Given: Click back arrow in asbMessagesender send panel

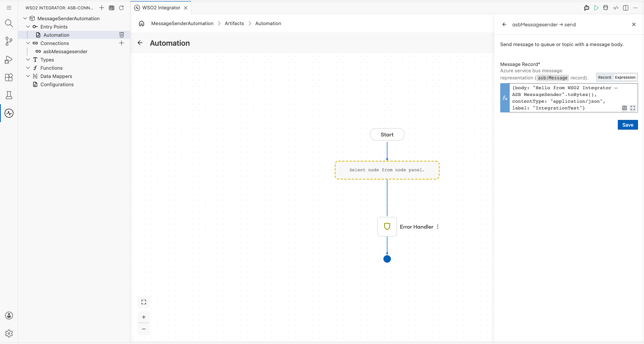Looking at the screenshot, I should [504, 24].
